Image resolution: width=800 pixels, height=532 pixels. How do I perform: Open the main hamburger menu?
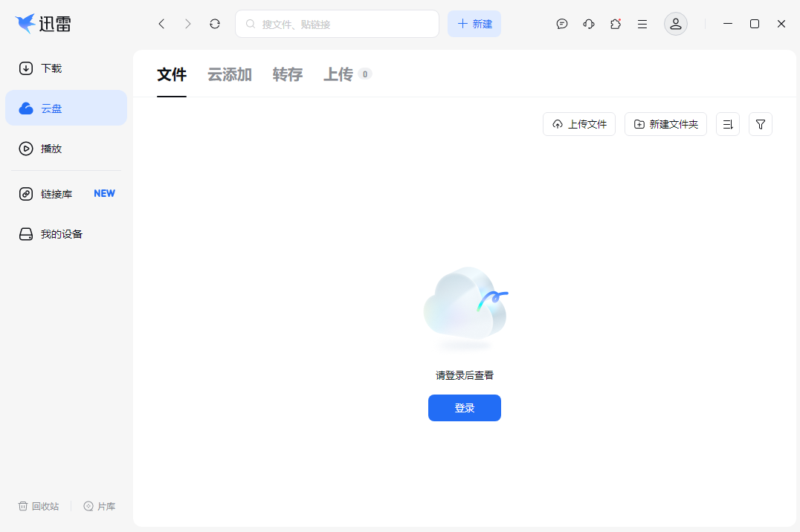point(642,24)
